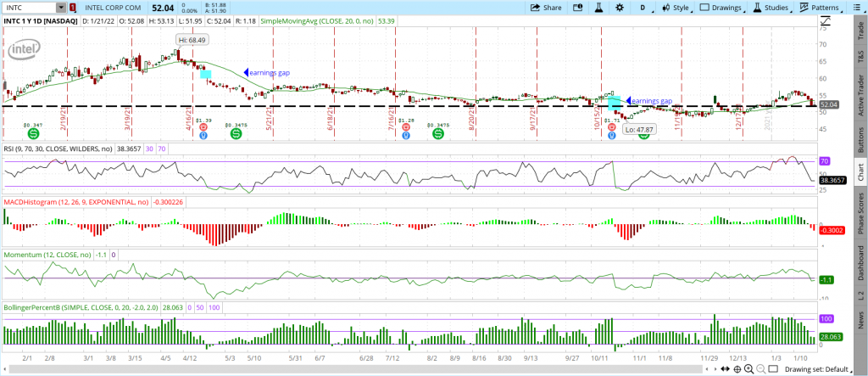Switch to the Active Trader side tab
Viewport: 868px width, 376px height.
860,93
